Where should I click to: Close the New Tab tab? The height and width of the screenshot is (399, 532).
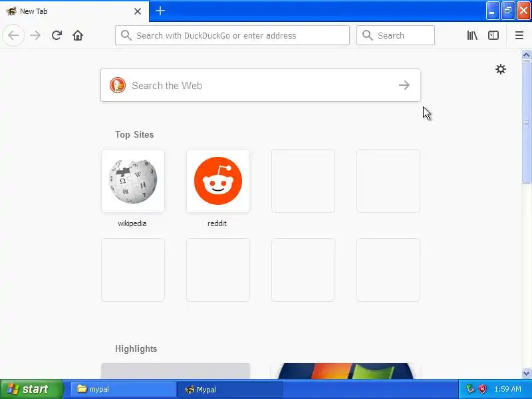pos(138,11)
